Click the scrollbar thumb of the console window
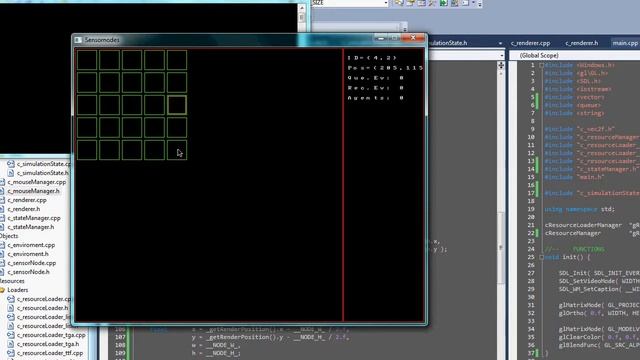 pyautogui.click(x=302, y=18)
